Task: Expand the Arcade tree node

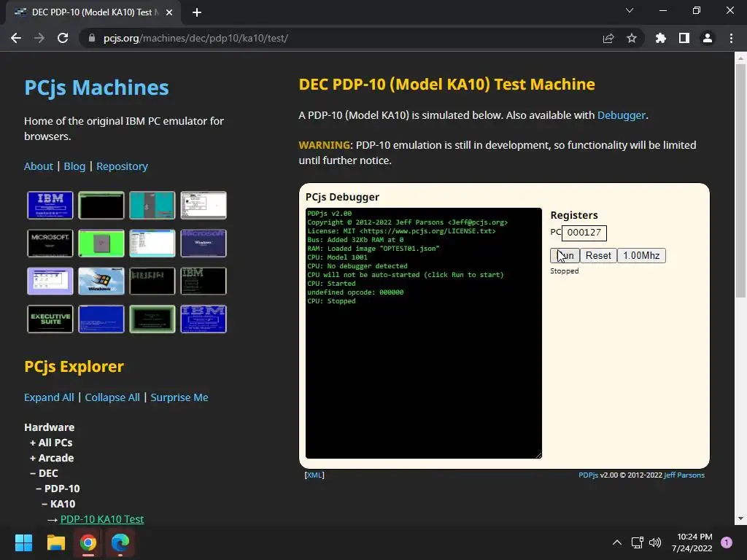Action: tap(52, 458)
